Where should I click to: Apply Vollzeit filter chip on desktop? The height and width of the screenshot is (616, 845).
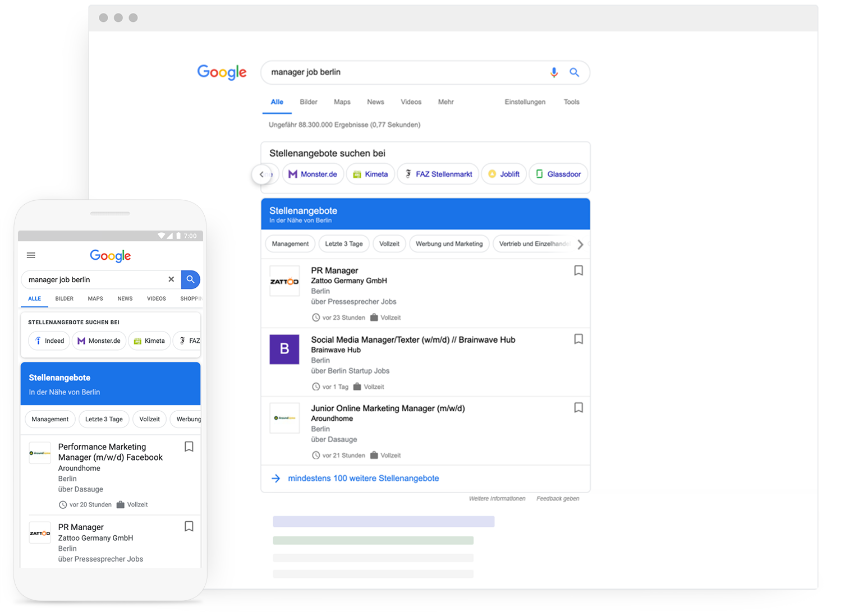pyautogui.click(x=389, y=244)
